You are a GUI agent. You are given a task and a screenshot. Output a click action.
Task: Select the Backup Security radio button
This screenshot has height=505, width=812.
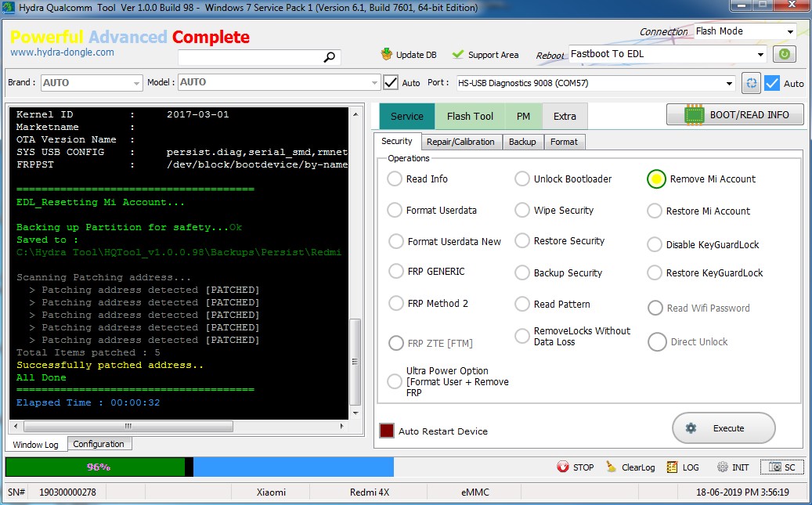(x=522, y=273)
